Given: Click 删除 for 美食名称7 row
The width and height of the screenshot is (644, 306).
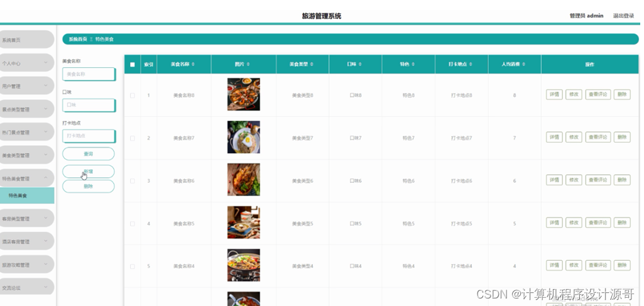Looking at the screenshot, I should click(622, 137).
